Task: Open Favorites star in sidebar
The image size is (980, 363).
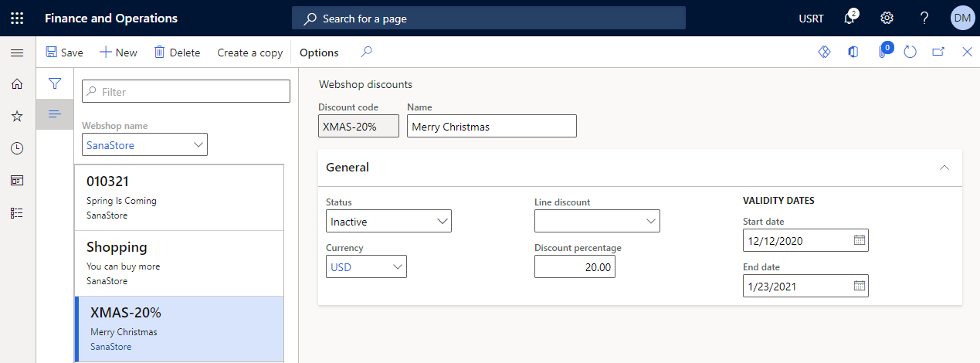Action: 17,116
